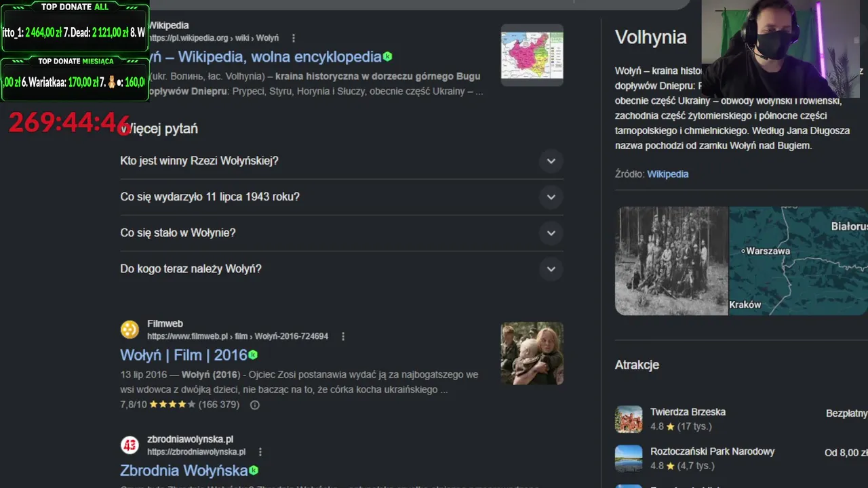Click the '(166 379)' rating count
The image size is (868, 488).
pos(218,405)
